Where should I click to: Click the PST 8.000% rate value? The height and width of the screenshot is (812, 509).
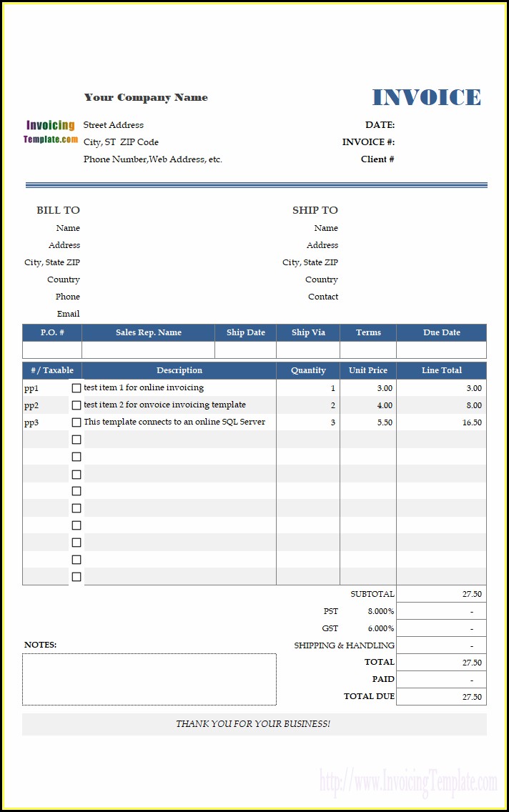pos(380,611)
